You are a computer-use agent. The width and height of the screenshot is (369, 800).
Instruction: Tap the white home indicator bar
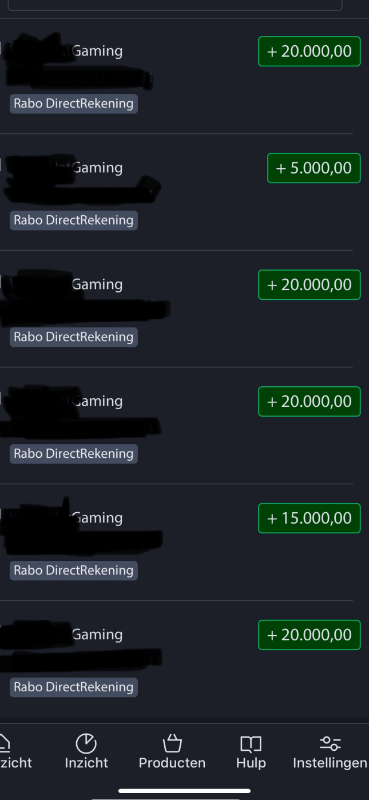point(184,791)
